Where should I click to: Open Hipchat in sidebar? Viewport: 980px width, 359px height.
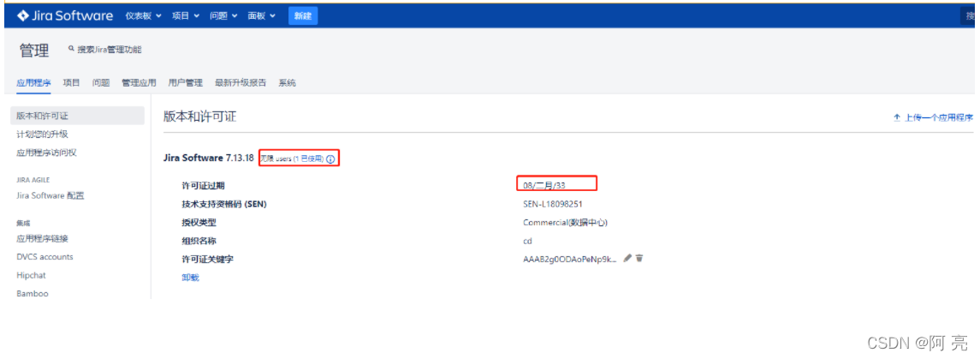32,275
